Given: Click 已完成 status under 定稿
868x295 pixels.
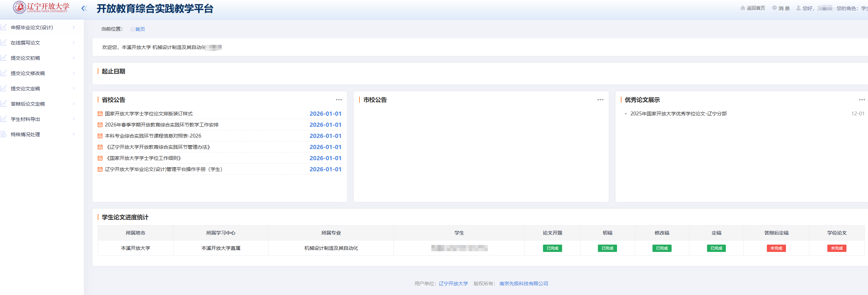Looking at the screenshot, I should 716,248.
